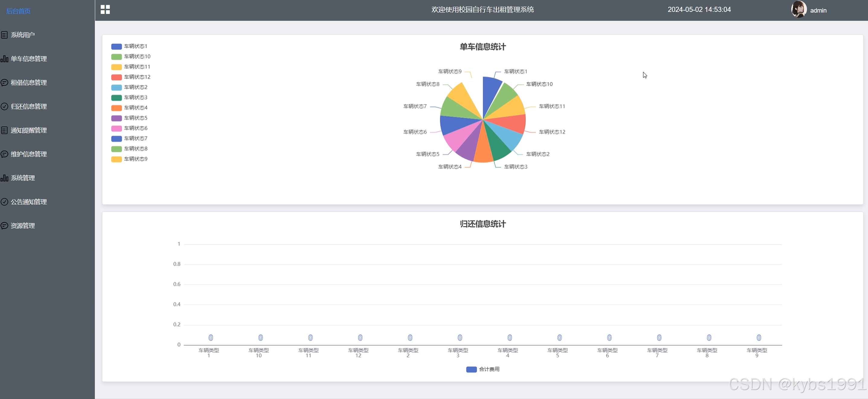Click the 系统用户 sidebar icon

pyautogui.click(x=5, y=35)
